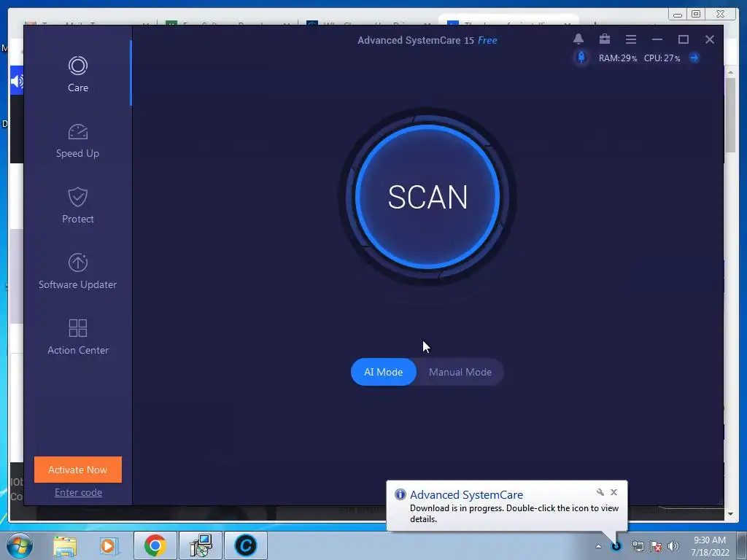This screenshot has height=560, width=747.
Task: Close the Advanced SystemCare window
Action: (x=709, y=39)
